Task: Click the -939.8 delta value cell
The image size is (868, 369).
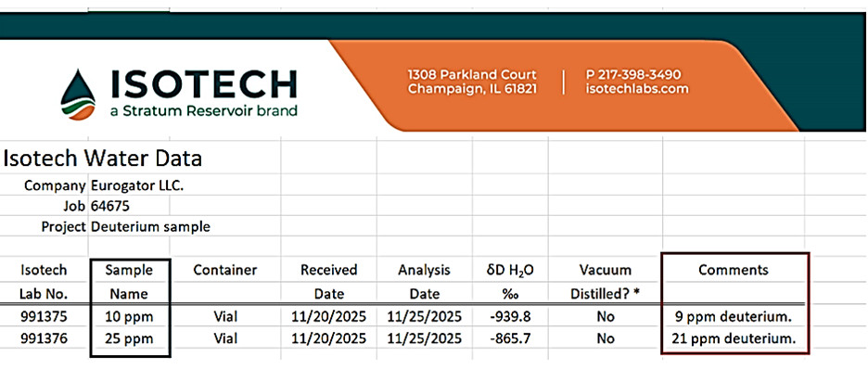Action: tap(510, 317)
